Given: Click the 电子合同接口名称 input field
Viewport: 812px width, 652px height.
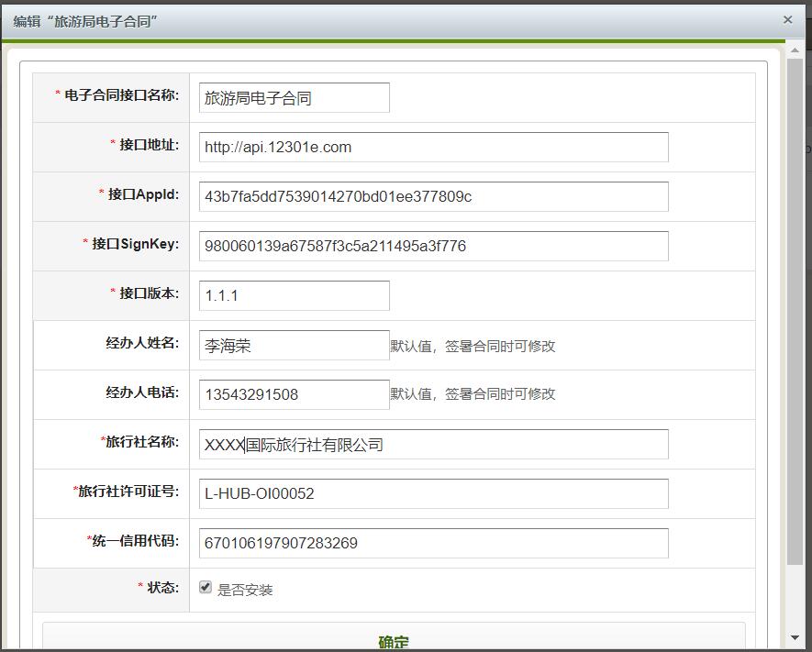Looking at the screenshot, I should click(294, 98).
